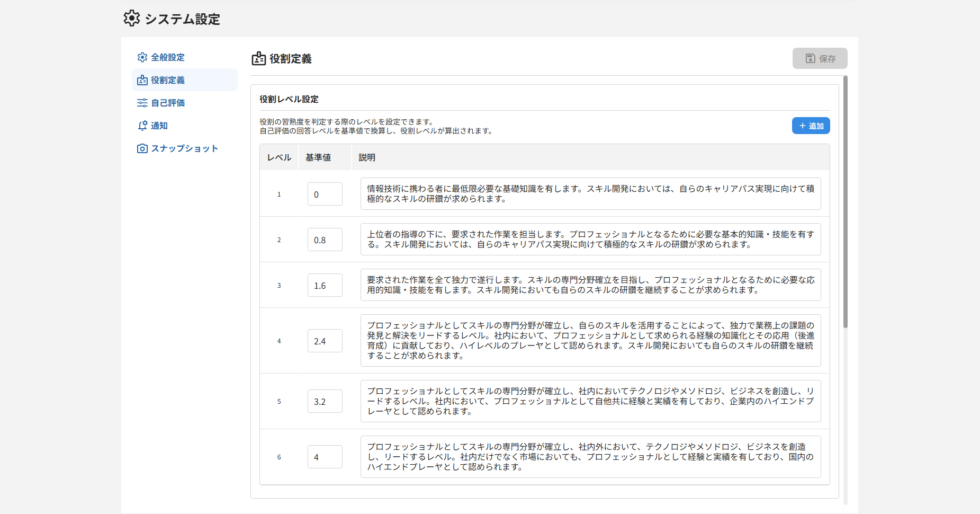Switch to the 自己評価 section
Viewport: 980px width, 514px height.
click(x=168, y=102)
